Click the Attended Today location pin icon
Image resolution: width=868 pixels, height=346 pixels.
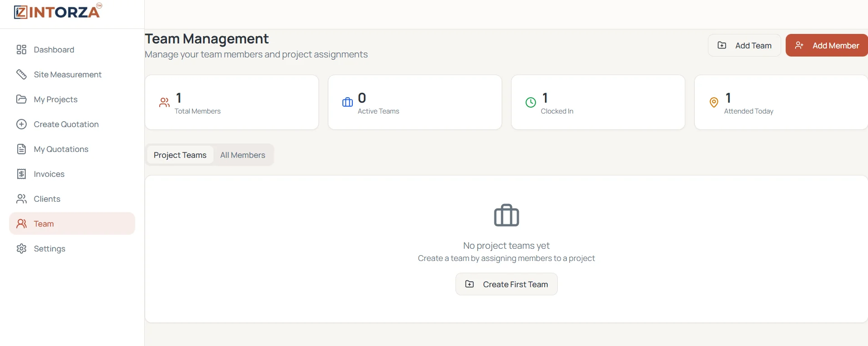(x=714, y=103)
